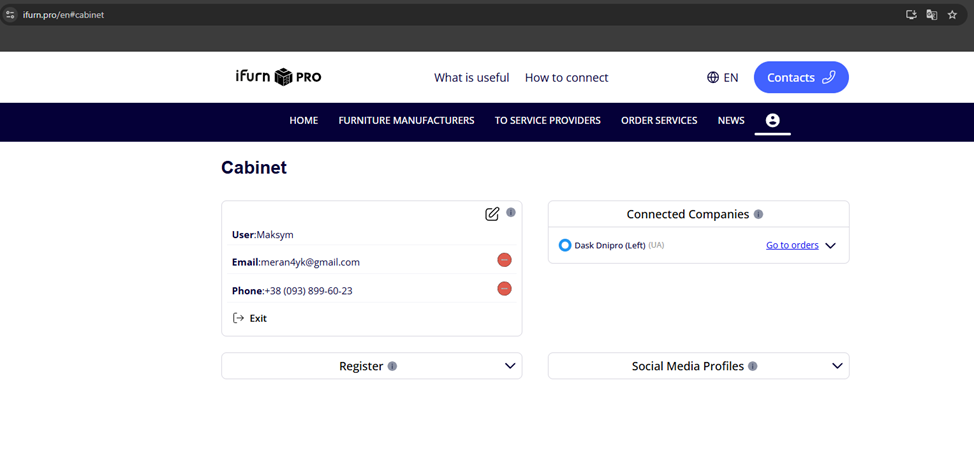Remove phone number using the red minus icon
This screenshot has height=452, width=974.
point(504,289)
